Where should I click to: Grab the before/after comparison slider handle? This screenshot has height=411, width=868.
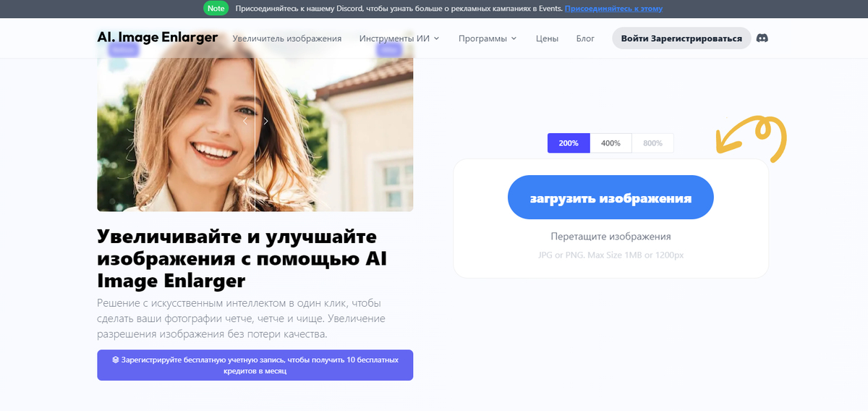255,121
